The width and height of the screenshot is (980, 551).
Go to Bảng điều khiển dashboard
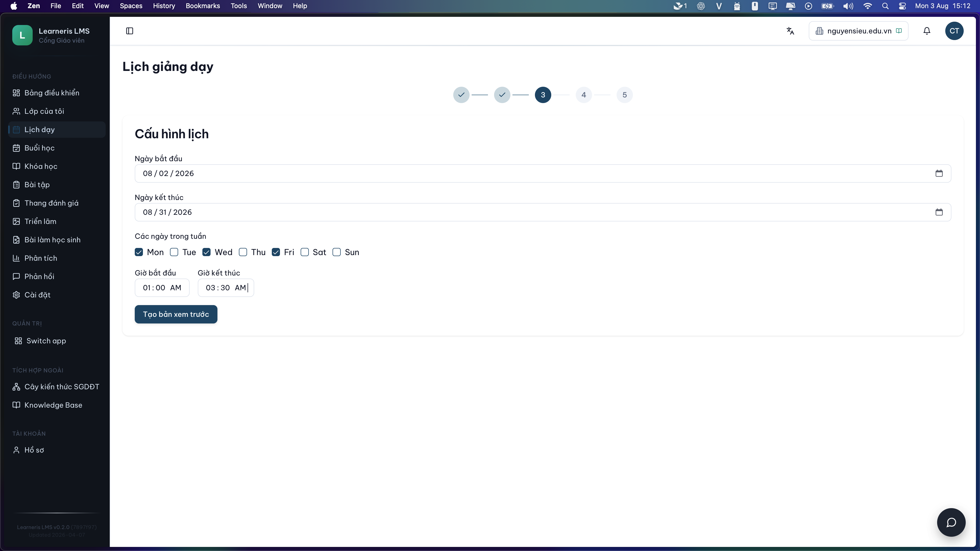57,93
